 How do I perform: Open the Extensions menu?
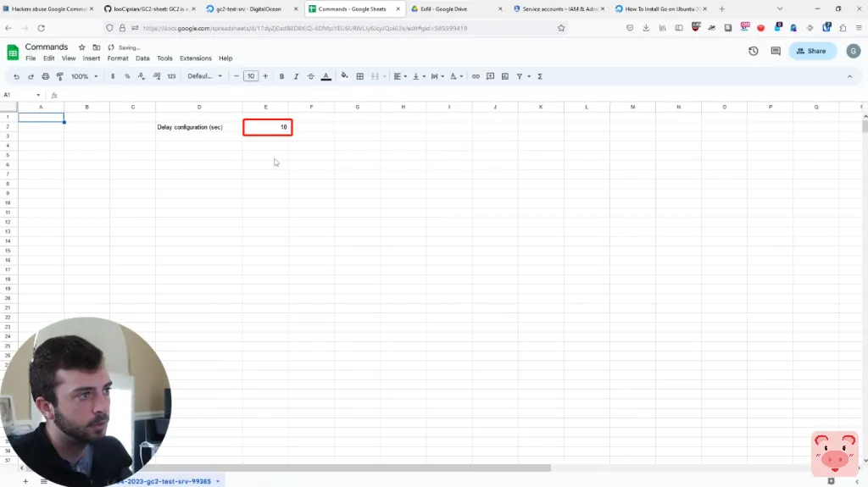tap(196, 58)
